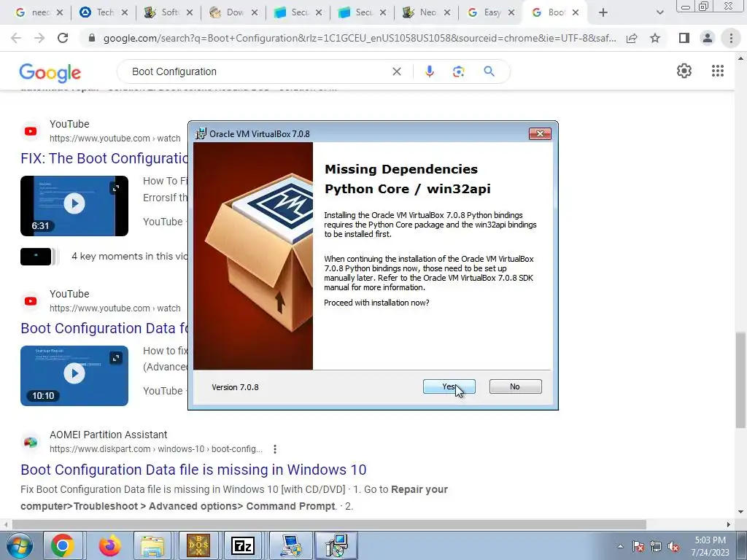The width and height of the screenshot is (747, 560).
Task: Open volume tray icon
Action: pyautogui.click(x=673, y=546)
